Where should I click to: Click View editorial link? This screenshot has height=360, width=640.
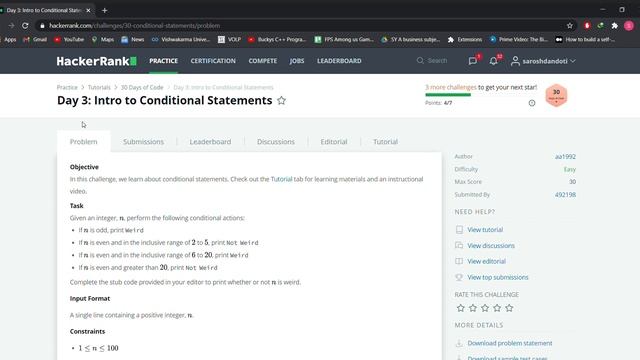coord(487,261)
